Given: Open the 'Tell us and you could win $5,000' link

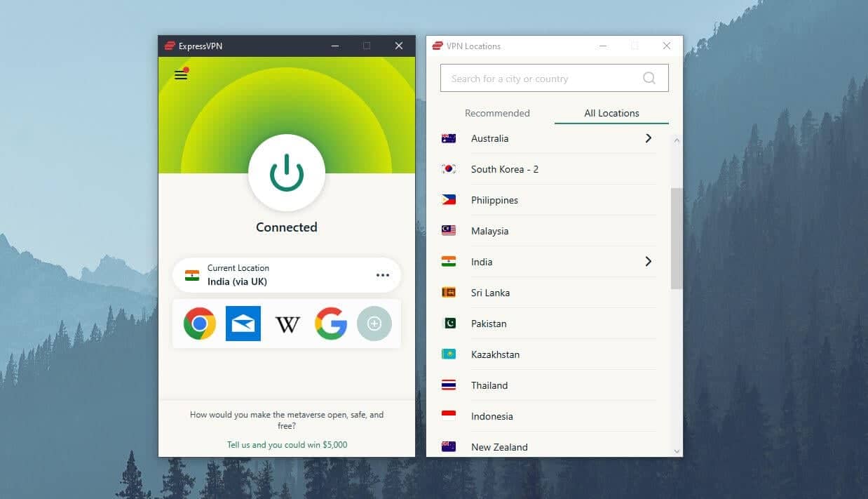Looking at the screenshot, I should pos(287,445).
